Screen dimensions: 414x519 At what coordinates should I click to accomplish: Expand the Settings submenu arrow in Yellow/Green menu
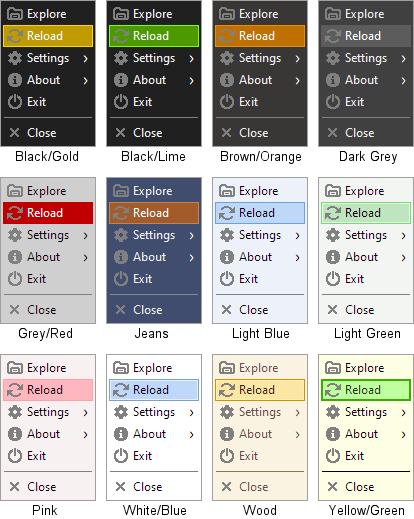pyautogui.click(x=404, y=413)
